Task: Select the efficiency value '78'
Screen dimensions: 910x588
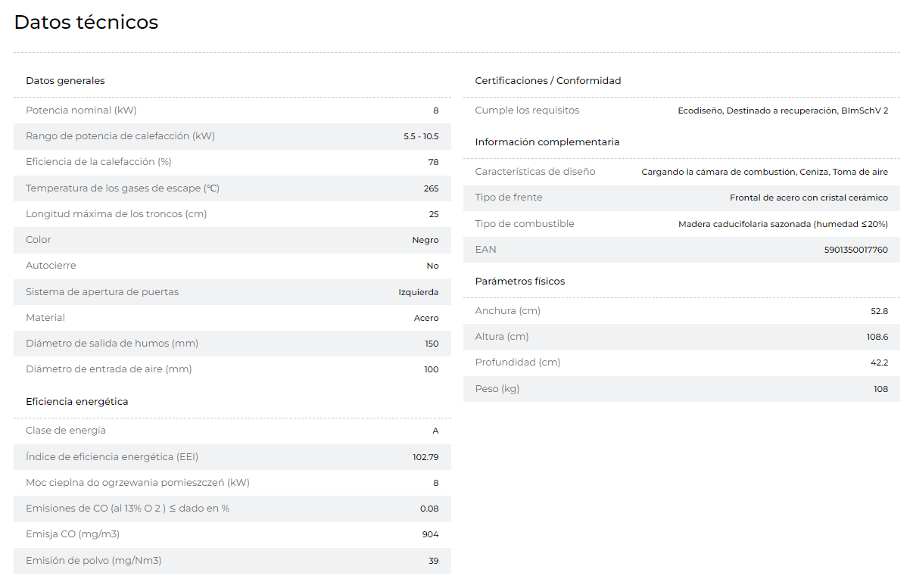Action: pos(434,163)
